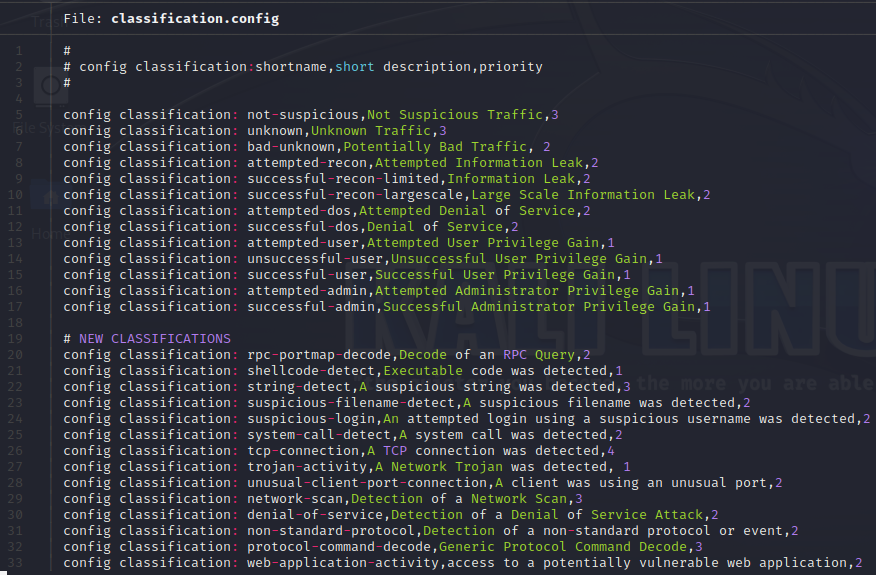Click the 'Not Suspicious Traffic' description
876x575 pixels.
pyautogui.click(x=455, y=115)
